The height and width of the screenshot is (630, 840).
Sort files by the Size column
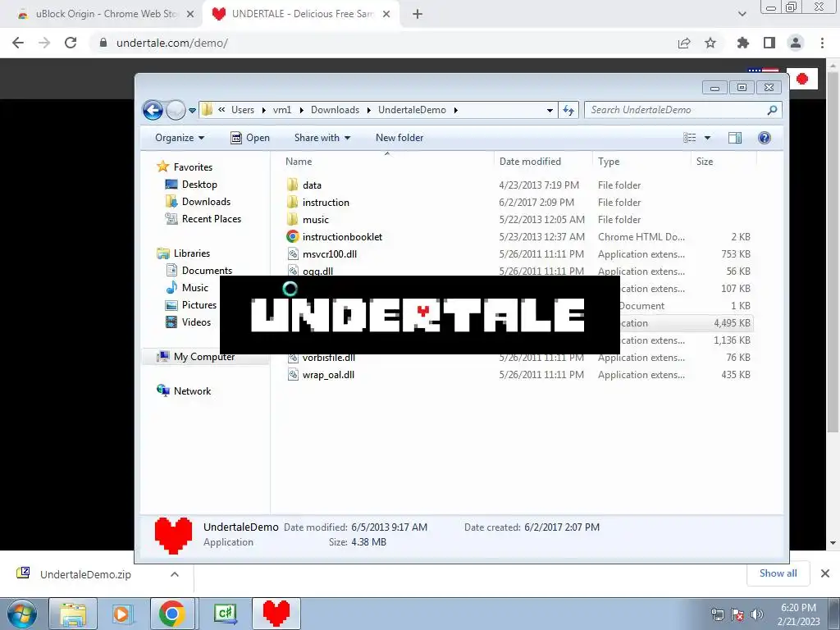coord(705,162)
